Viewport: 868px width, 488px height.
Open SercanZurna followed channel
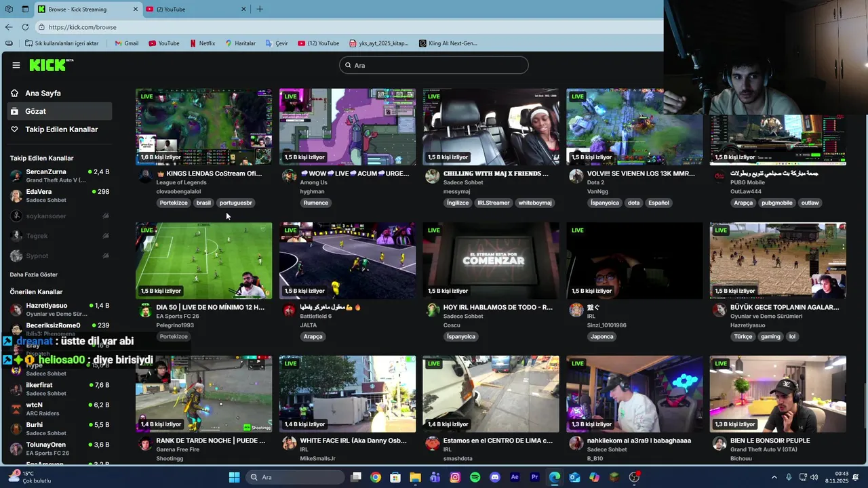pyautogui.click(x=60, y=176)
